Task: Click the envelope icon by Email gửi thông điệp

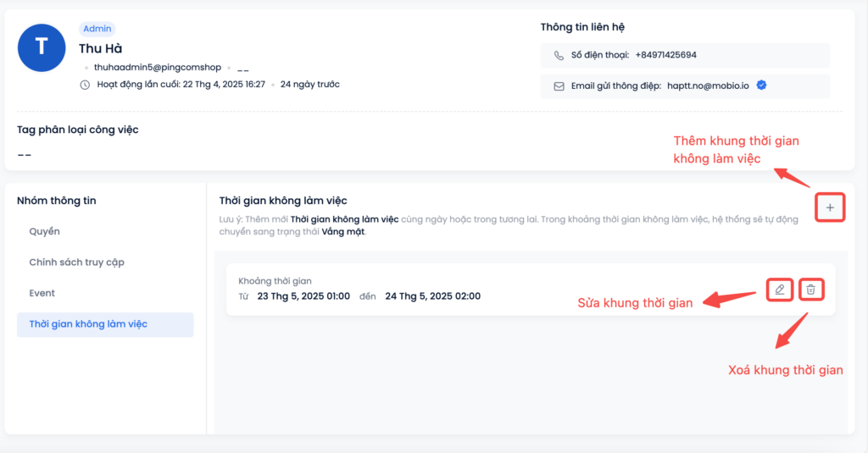Action: click(x=559, y=86)
